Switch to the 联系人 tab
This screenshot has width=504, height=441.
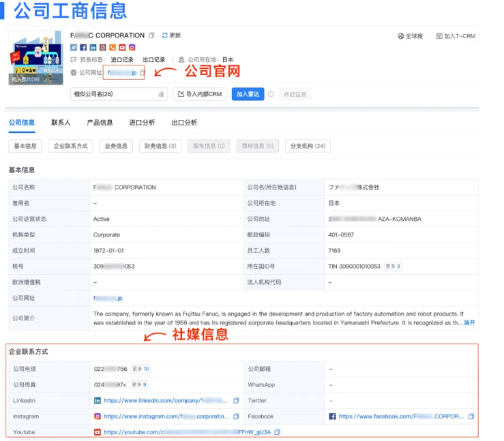point(61,123)
